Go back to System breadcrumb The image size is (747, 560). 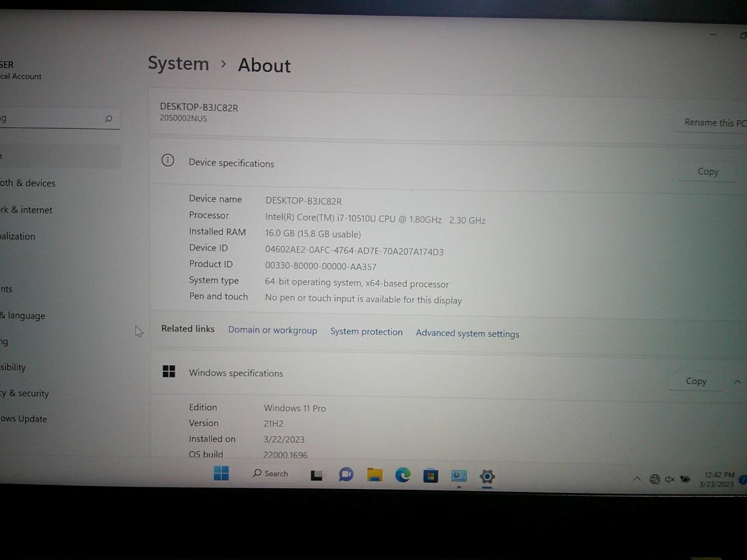pyautogui.click(x=178, y=63)
